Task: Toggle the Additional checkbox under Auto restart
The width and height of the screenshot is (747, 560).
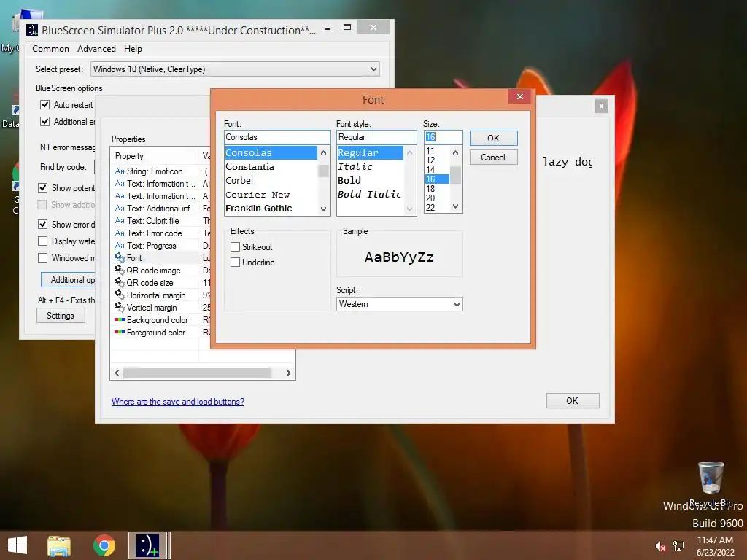Action: click(x=44, y=122)
